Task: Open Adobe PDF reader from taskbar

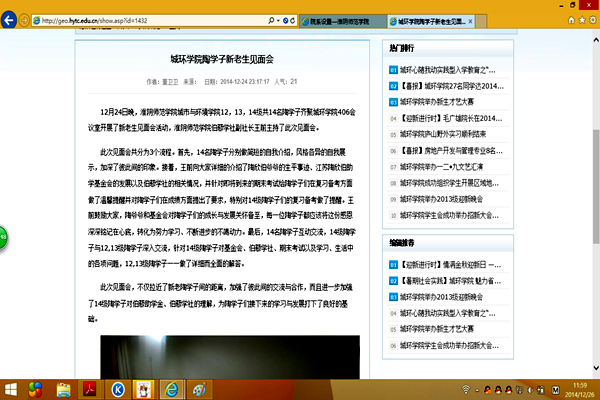Action: (88, 389)
